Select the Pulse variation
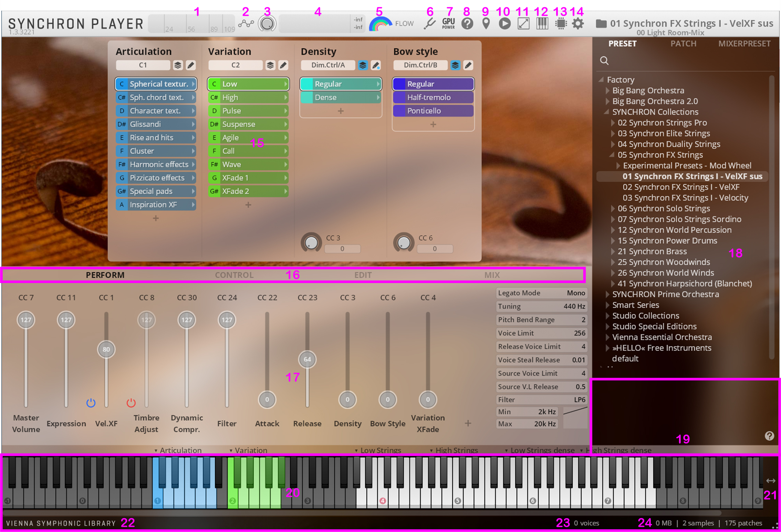The image size is (781, 532). coord(248,111)
